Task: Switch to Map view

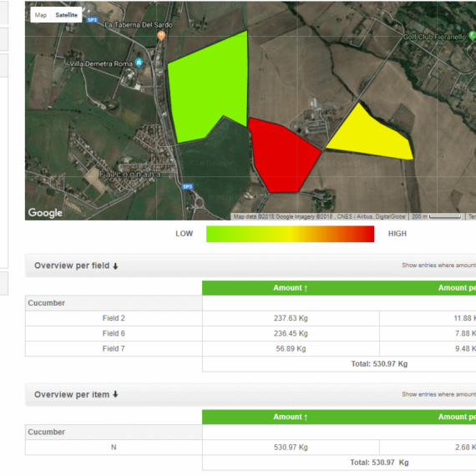Action: coord(41,15)
